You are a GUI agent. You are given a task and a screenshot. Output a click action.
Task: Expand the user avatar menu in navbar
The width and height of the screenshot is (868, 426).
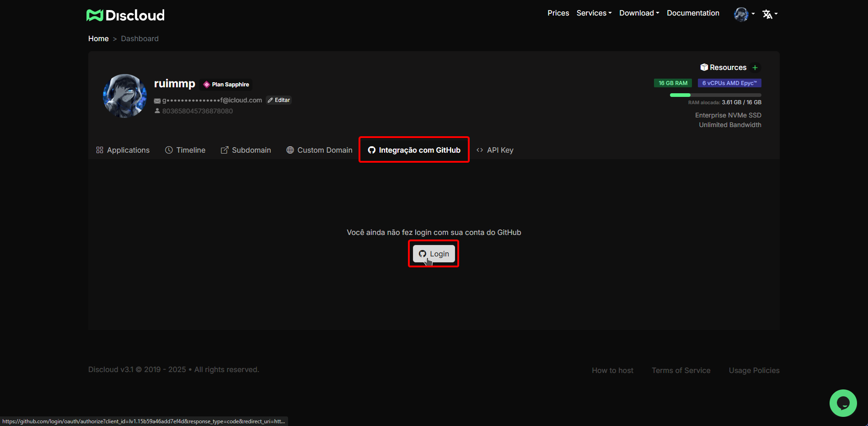coord(744,14)
